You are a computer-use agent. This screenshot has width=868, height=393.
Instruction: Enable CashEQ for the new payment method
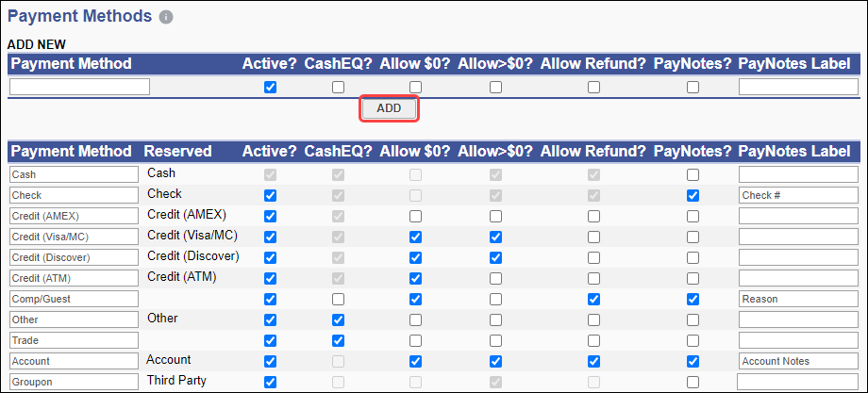pos(338,87)
